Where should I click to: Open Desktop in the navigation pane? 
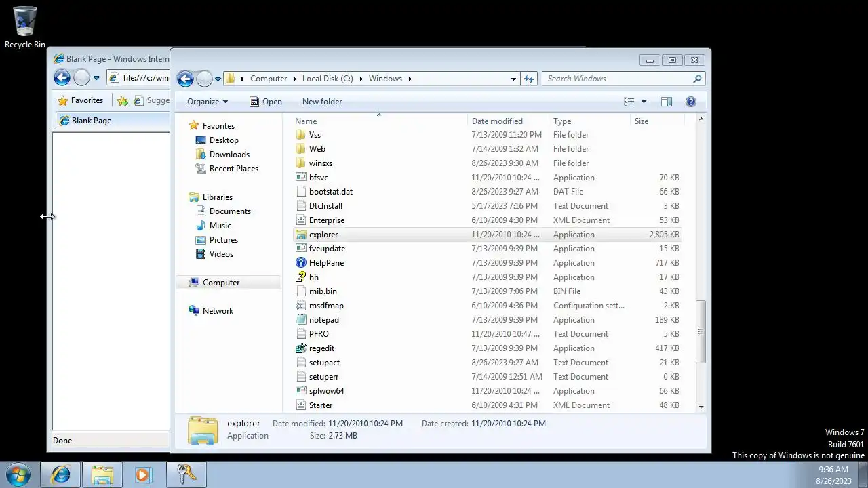223,140
